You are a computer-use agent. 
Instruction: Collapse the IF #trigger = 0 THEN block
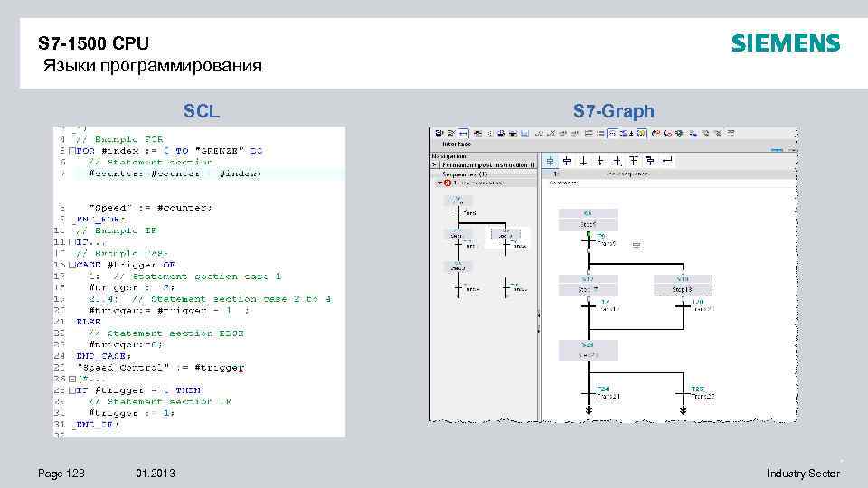(x=72, y=390)
